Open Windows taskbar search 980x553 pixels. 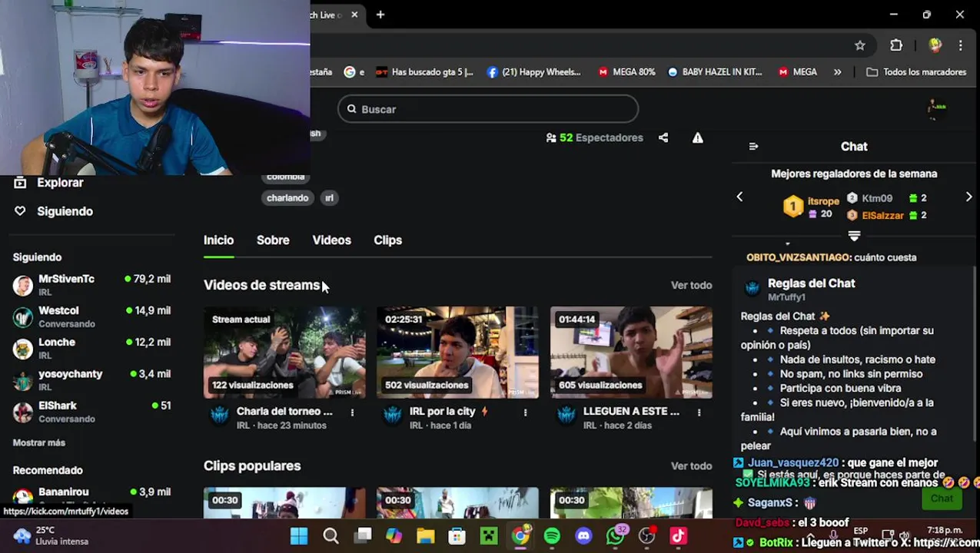point(331,536)
